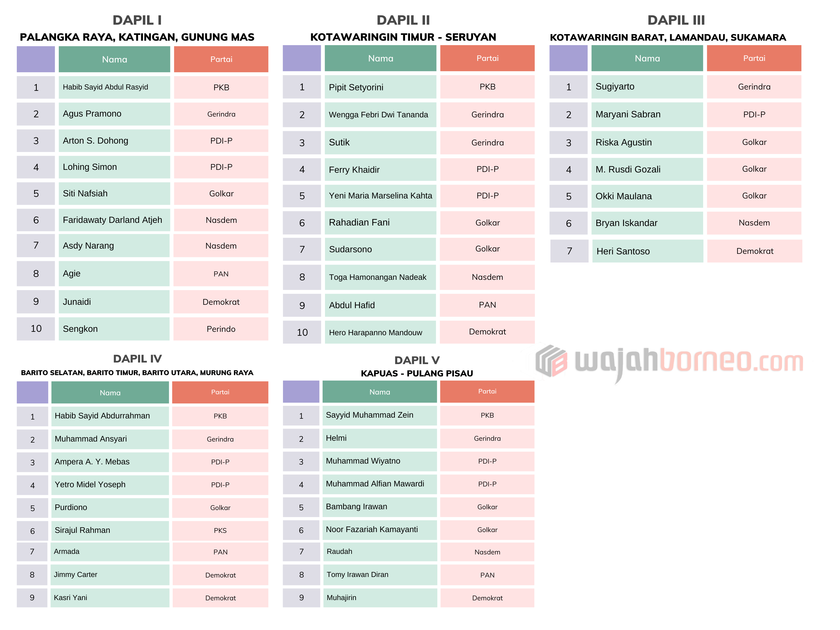
Task: Select the Sugiyarto name cell
Action: [x=615, y=87]
